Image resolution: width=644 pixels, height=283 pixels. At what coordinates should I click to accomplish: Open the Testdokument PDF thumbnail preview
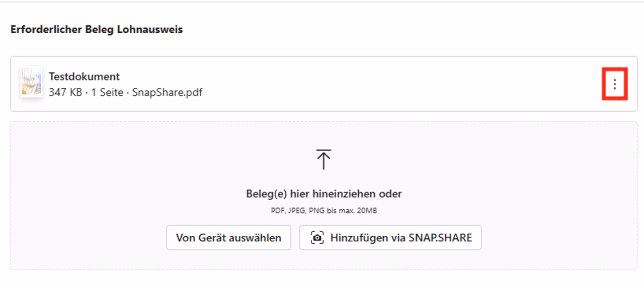[x=31, y=82]
